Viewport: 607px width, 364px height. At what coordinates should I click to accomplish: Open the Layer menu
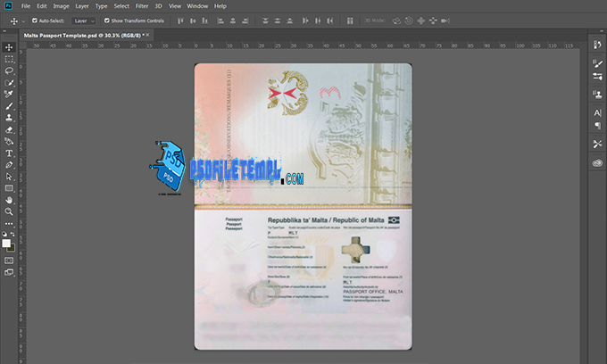coord(82,6)
